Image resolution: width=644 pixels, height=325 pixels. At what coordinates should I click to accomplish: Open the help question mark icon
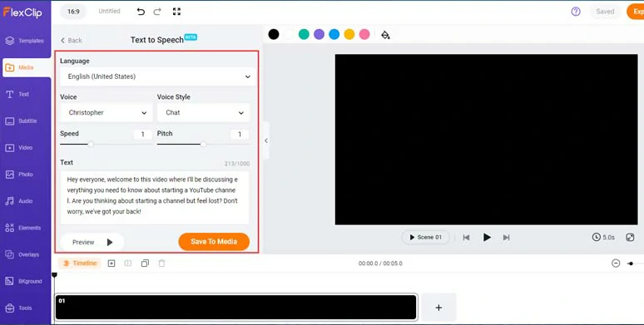coord(576,12)
